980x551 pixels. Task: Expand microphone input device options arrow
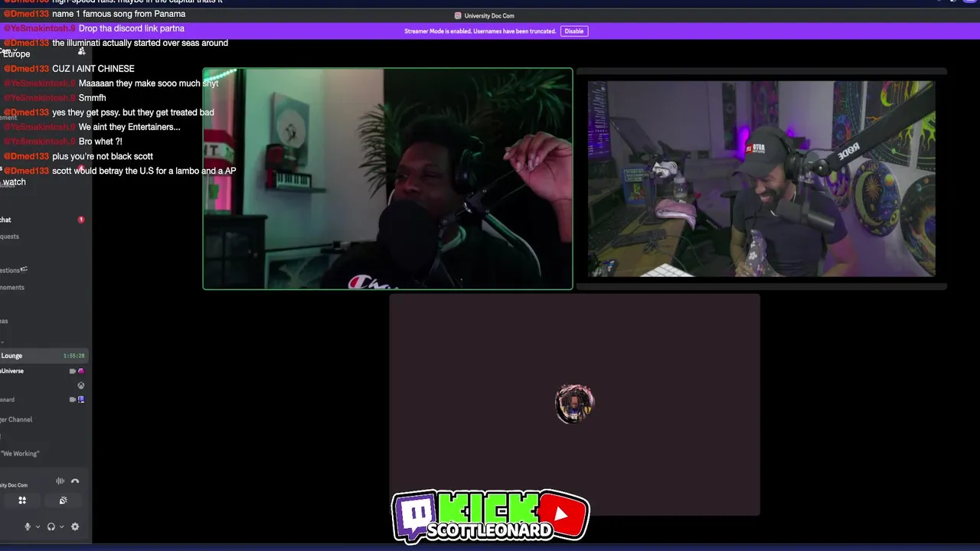38,527
